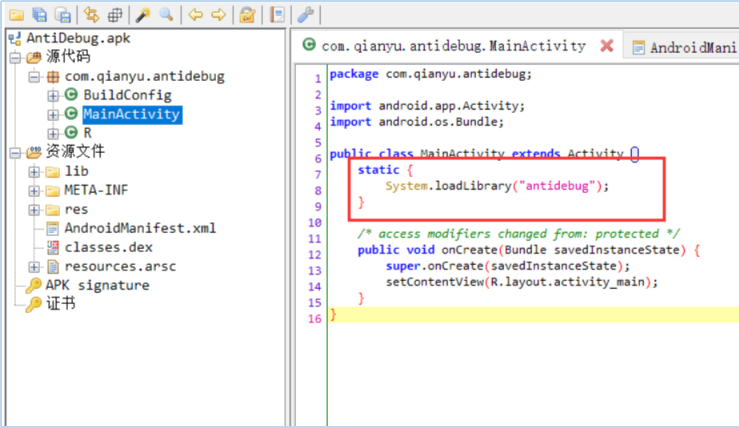Switch to the AndroidManifest tab
This screenshot has width=740, height=428.
(x=684, y=47)
